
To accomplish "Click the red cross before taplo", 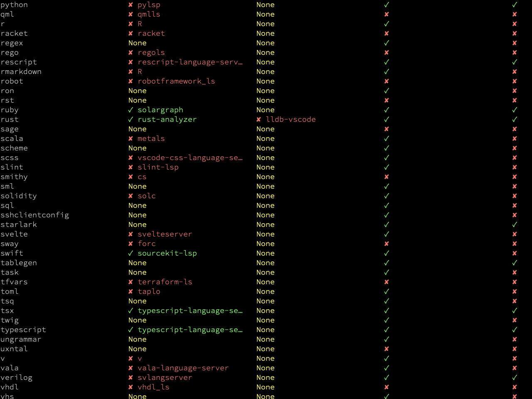I will click(131, 291).
